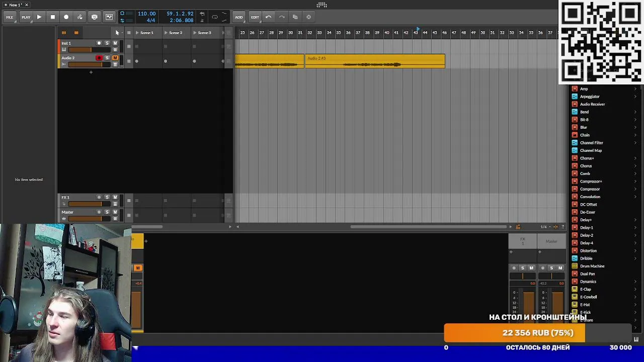Toggle the clip launcher overdub icon
The height and width of the screenshot is (362, 644).
(94, 17)
